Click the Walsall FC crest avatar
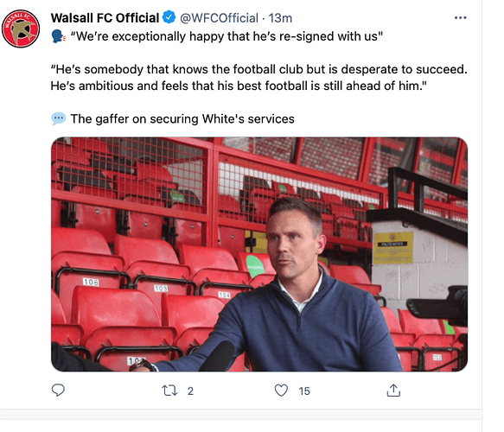The image size is (504, 432). click(x=21, y=29)
